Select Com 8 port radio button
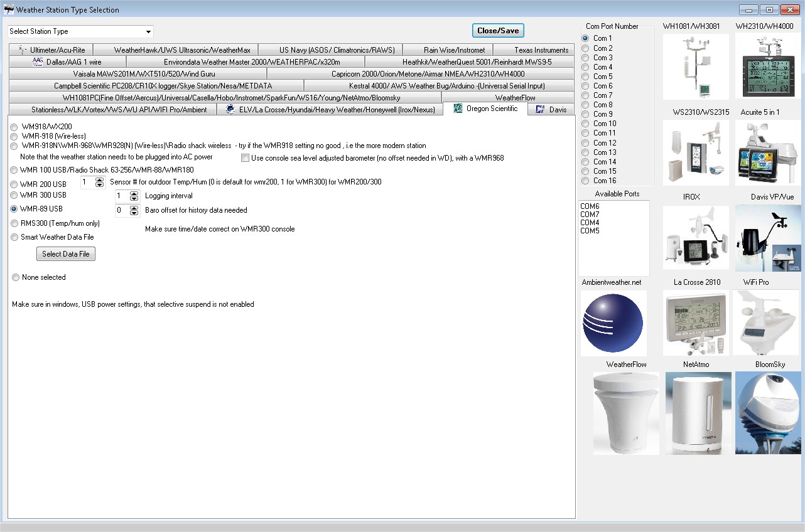The height and width of the screenshot is (532, 805). pyautogui.click(x=586, y=105)
